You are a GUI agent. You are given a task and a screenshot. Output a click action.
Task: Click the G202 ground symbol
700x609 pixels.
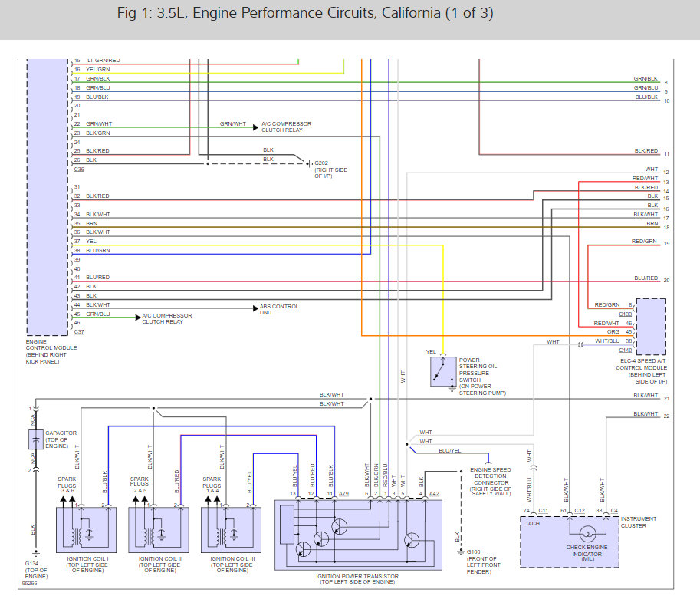pyautogui.click(x=310, y=163)
